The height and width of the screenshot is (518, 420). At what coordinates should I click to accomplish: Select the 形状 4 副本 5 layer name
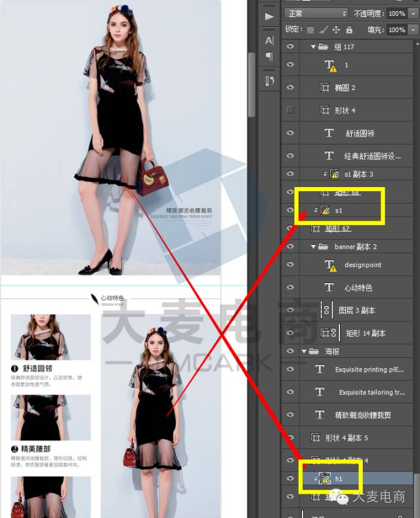coord(346,438)
